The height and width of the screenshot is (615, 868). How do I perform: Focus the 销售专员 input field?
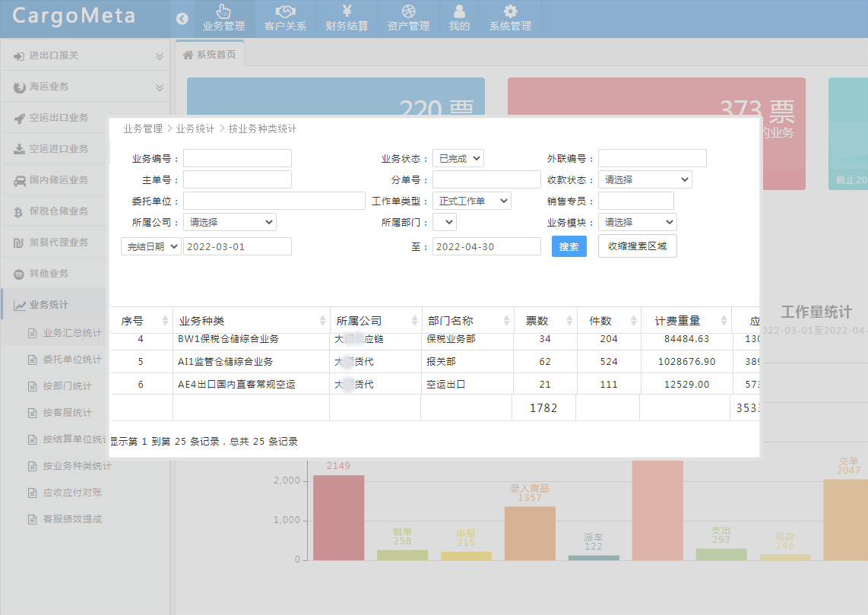click(x=636, y=201)
